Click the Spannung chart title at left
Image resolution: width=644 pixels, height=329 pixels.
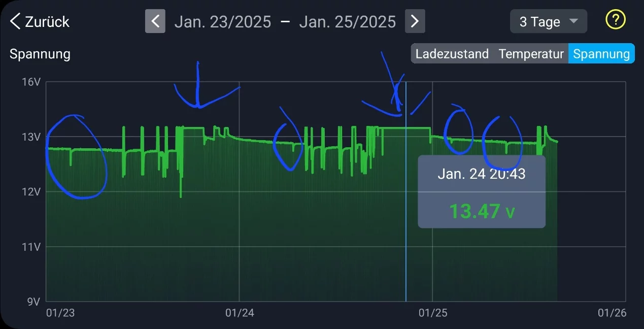pos(40,54)
